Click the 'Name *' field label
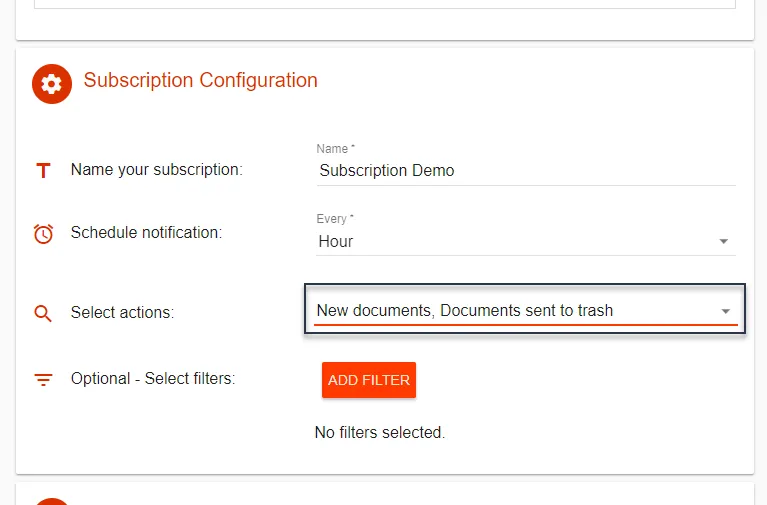Image resolution: width=767 pixels, height=505 pixels. [x=336, y=149]
